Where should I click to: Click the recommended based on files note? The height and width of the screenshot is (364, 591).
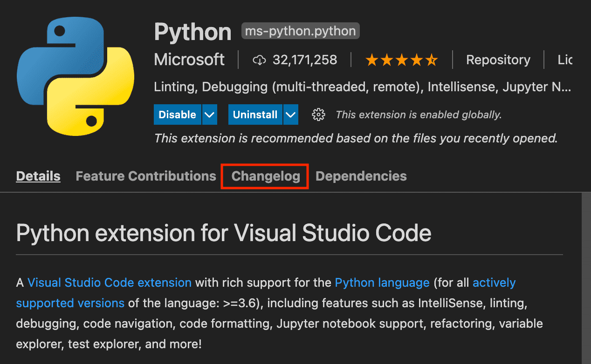[x=356, y=138]
